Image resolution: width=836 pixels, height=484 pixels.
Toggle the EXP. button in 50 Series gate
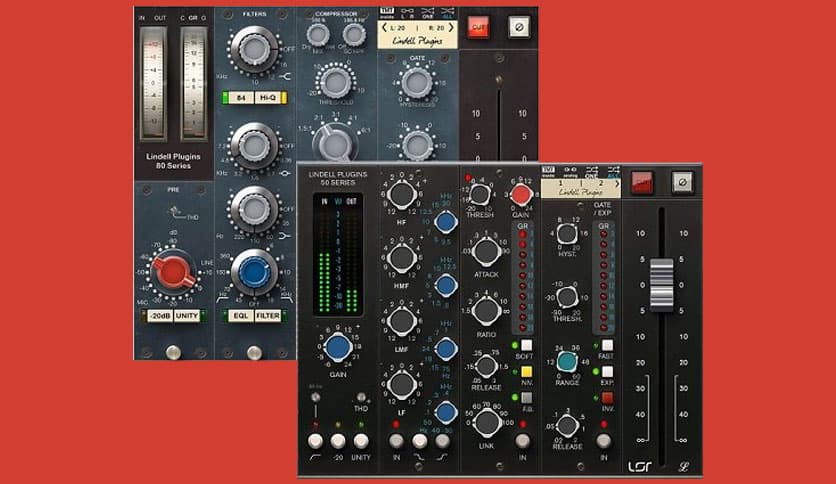click(x=607, y=372)
